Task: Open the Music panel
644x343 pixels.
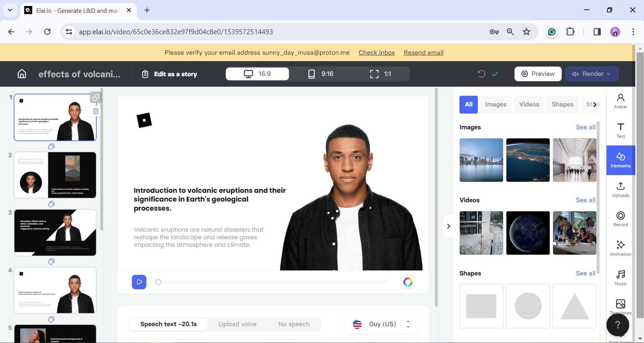Action: 621,278
